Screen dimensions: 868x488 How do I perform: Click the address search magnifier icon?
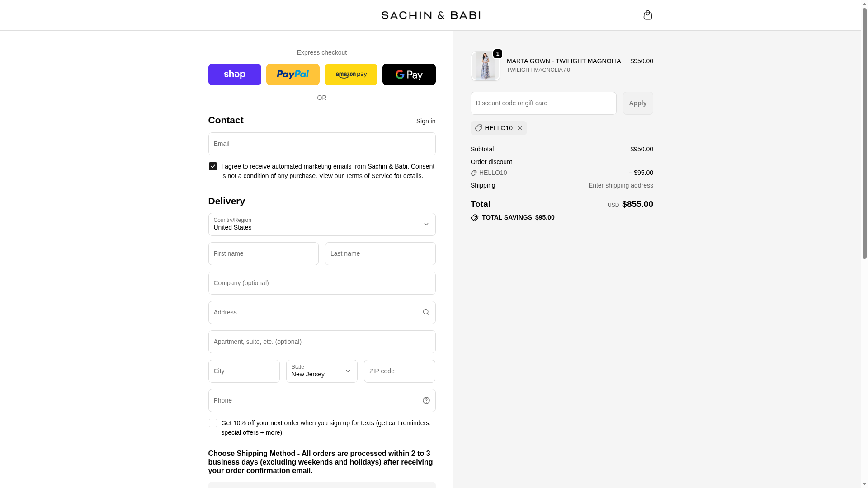426,312
